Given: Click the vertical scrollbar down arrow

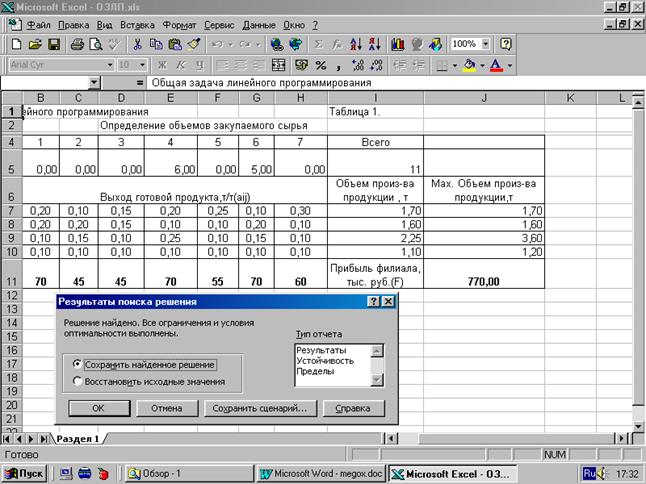Looking at the screenshot, I should point(638,426).
